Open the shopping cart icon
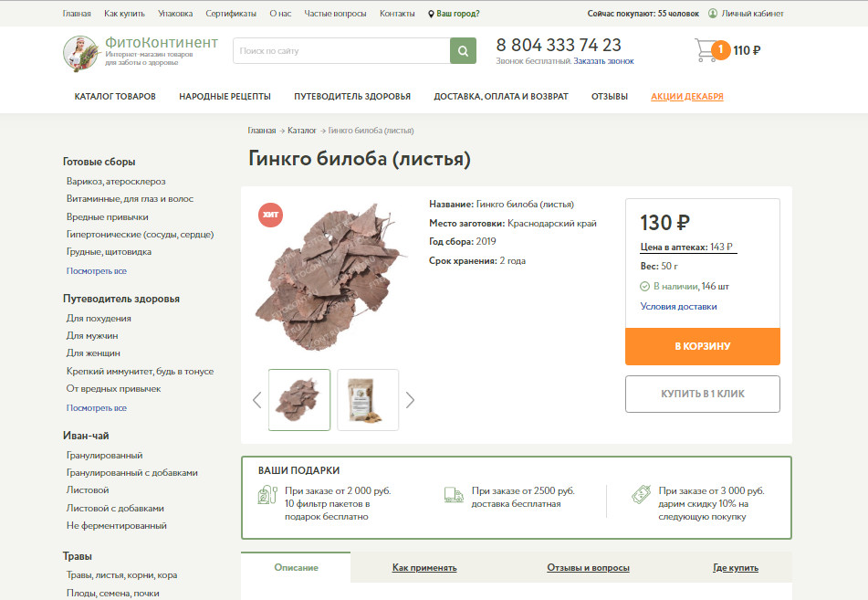868x600 pixels. [706, 50]
